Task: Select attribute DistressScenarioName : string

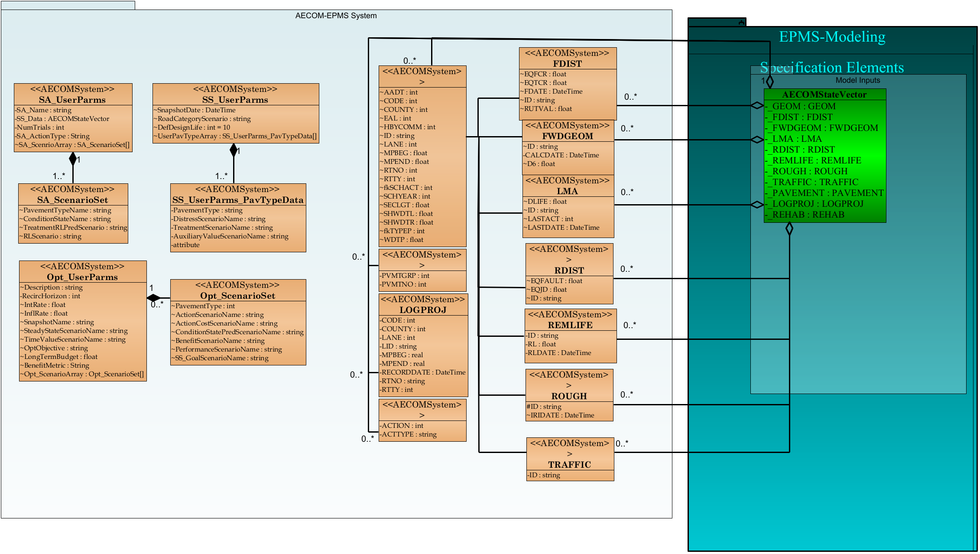Action: click(218, 219)
